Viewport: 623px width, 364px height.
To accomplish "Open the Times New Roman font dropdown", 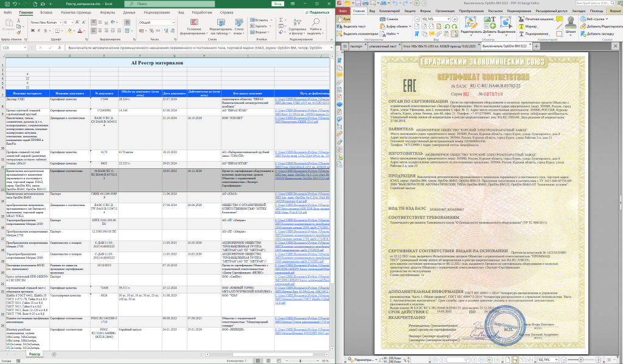I will 60,22.
